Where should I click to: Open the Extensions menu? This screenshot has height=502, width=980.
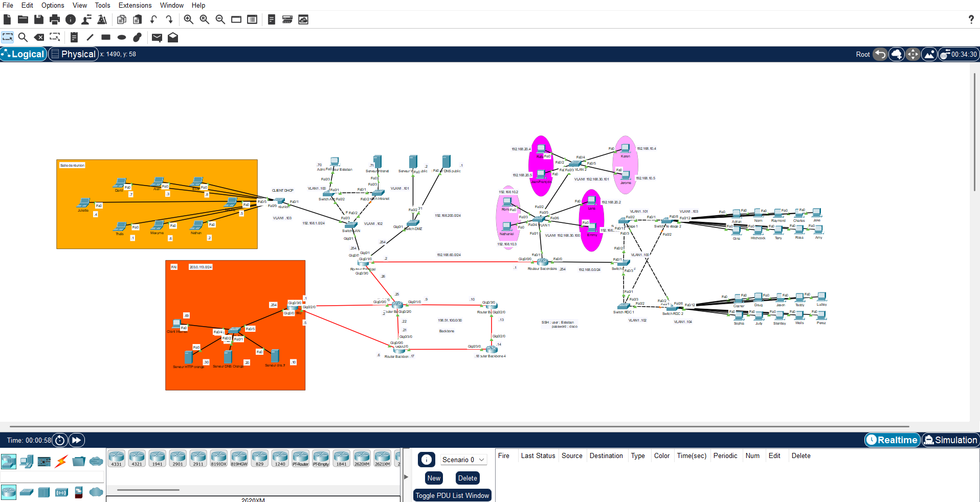pos(135,5)
